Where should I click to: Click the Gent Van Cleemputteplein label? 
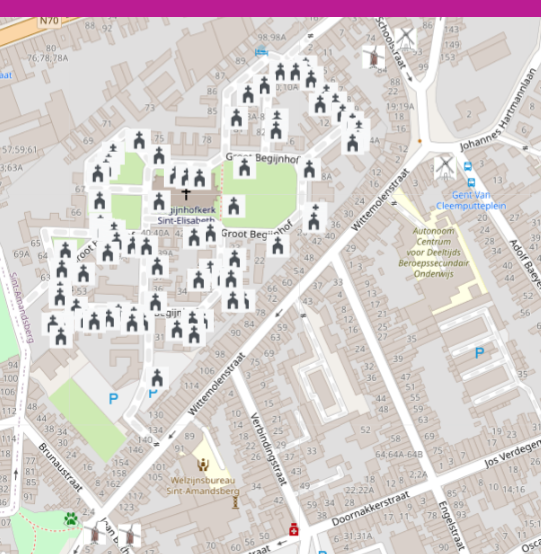point(471,200)
